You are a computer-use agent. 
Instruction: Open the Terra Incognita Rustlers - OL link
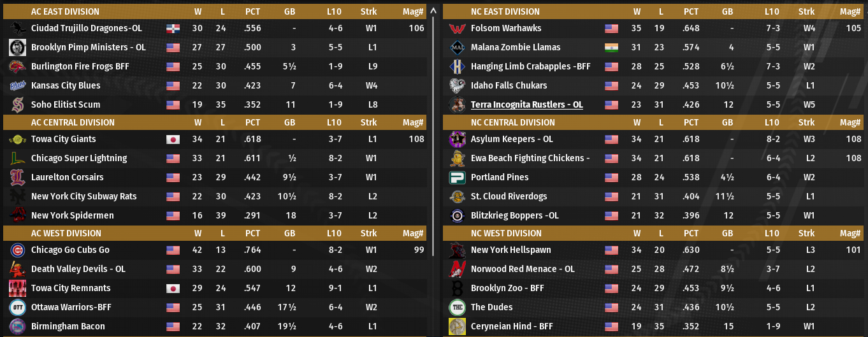526,104
